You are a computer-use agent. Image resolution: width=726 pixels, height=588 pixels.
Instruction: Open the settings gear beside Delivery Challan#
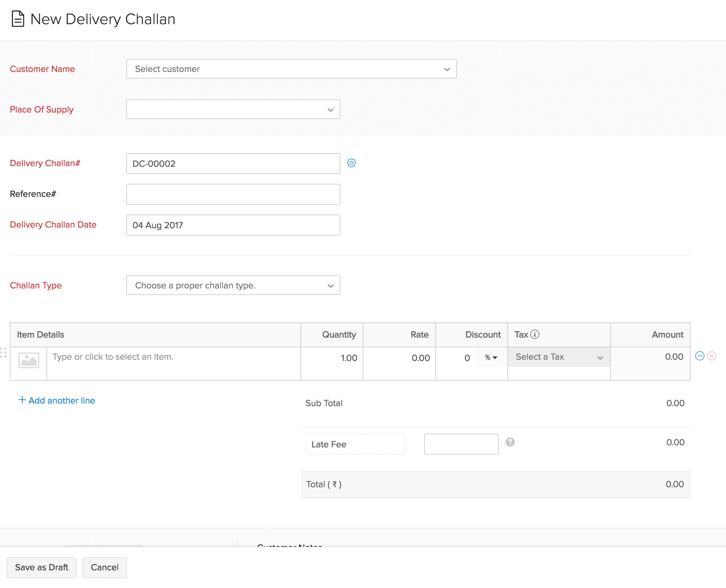pyautogui.click(x=352, y=163)
